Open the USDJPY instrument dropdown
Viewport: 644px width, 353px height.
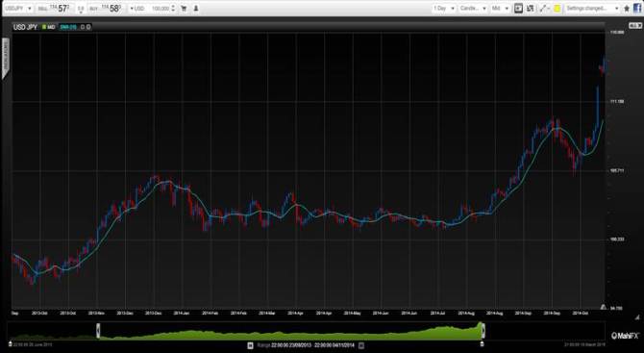17,9
